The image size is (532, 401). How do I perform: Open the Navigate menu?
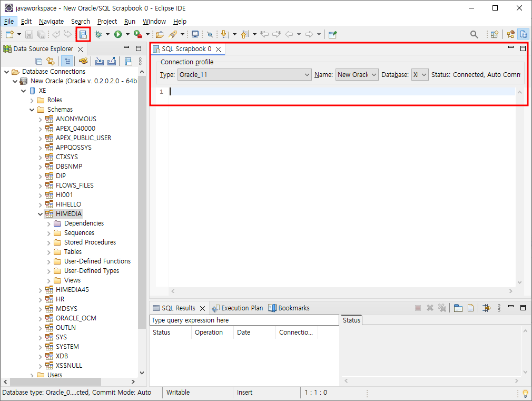[51, 22]
